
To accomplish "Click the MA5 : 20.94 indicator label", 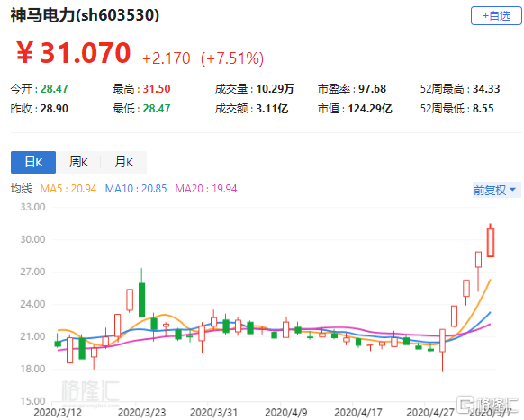I will (x=68, y=189).
